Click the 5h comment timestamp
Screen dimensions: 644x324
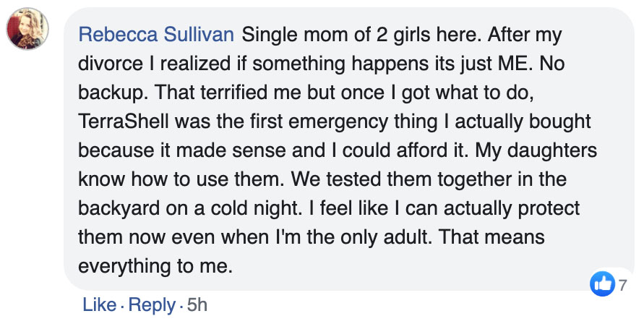(197, 305)
